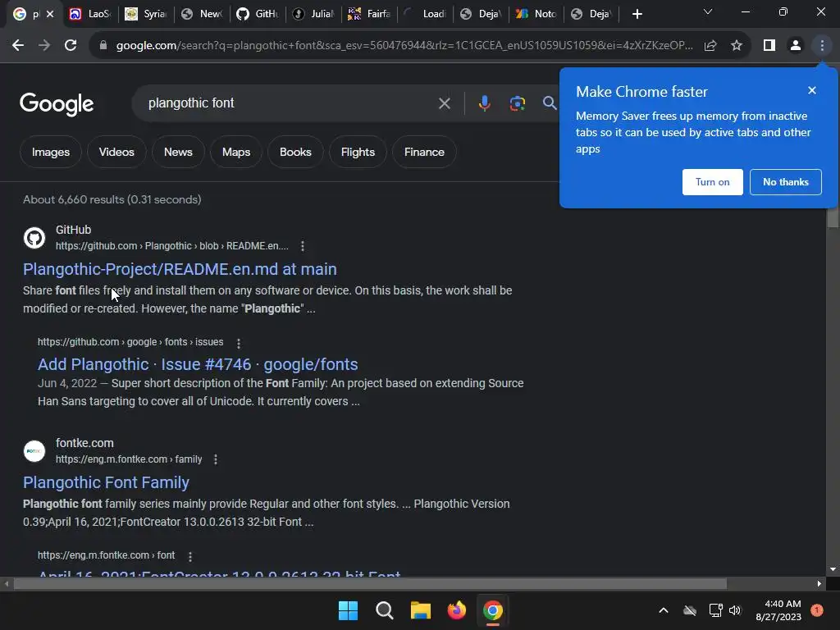Filter results by Images

tap(51, 152)
